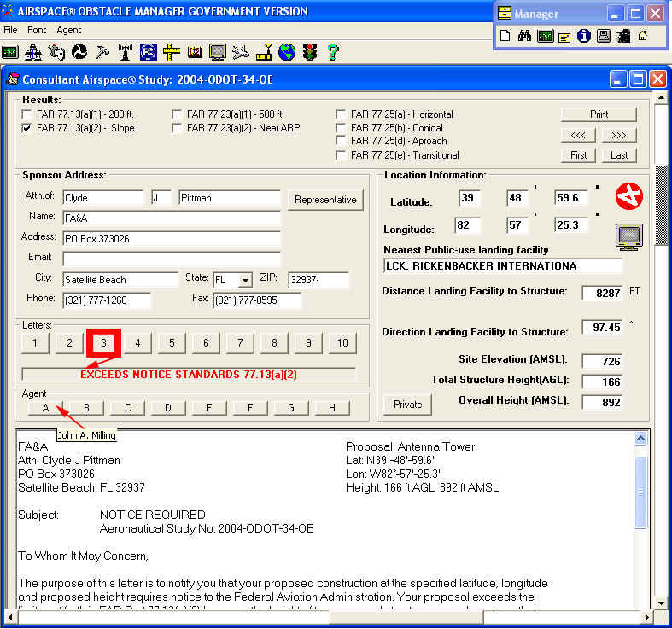Screen dimensions: 672x629
Task: Click the binoculars icon in Manager window
Action: coord(524,36)
